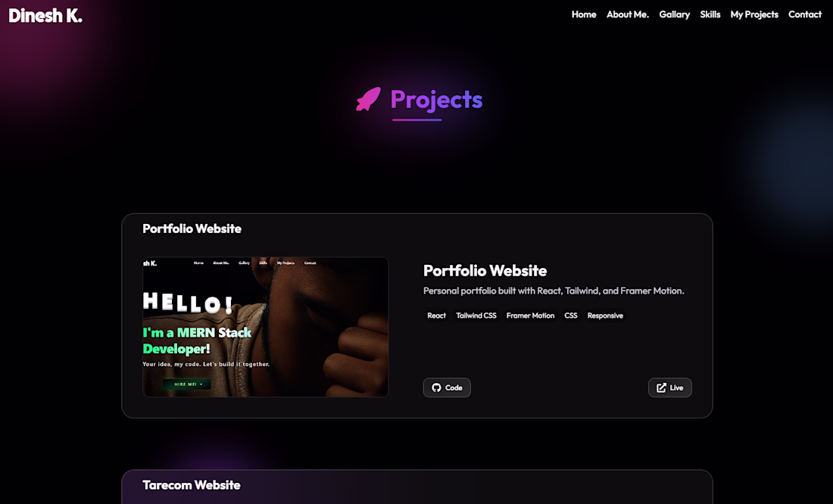Click the Portfolio Website card header title
Image resolution: width=833 pixels, height=504 pixels.
coord(192,229)
